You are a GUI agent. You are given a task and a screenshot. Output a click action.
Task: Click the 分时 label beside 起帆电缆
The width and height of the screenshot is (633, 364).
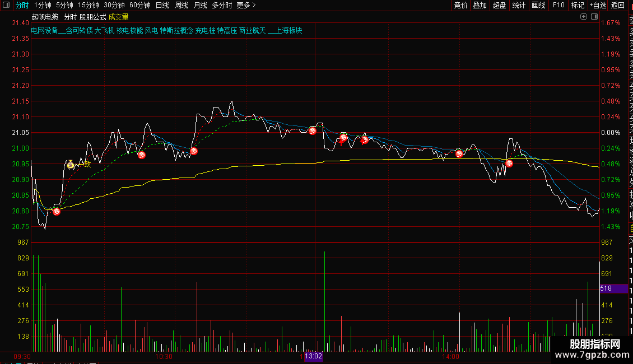70,17
